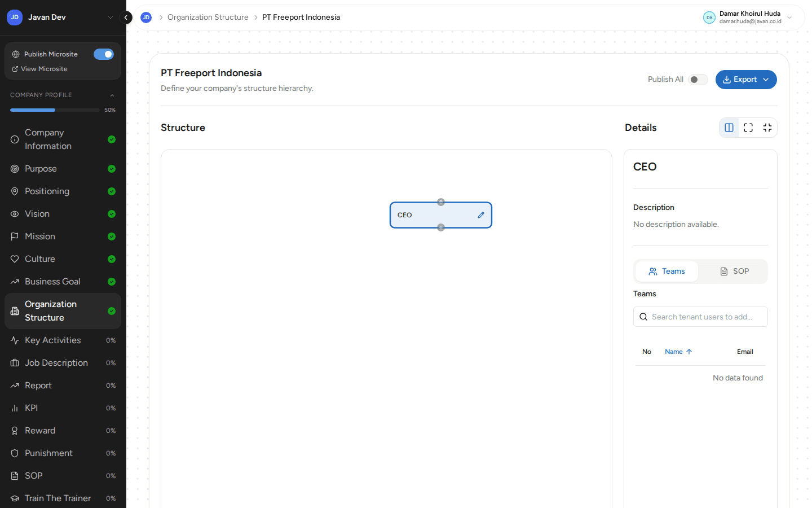Image resolution: width=812 pixels, height=508 pixels.
Task: Go to Job Description page
Action: 63,363
